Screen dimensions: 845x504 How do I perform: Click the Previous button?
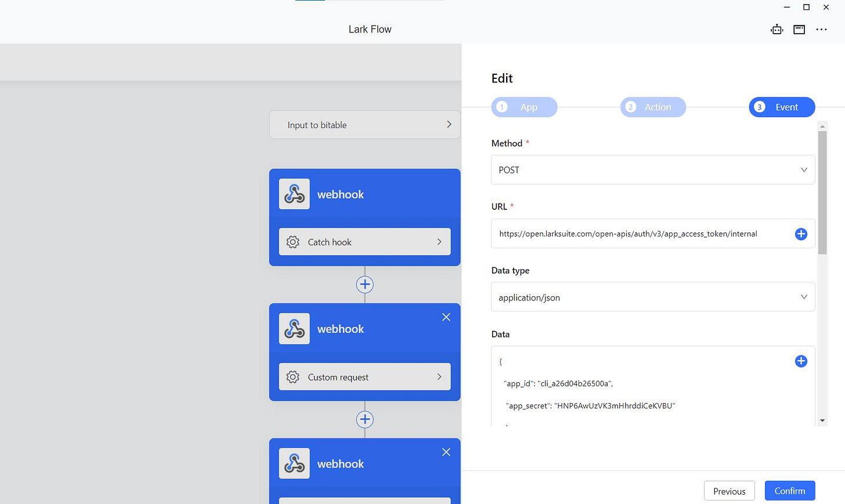(x=729, y=491)
